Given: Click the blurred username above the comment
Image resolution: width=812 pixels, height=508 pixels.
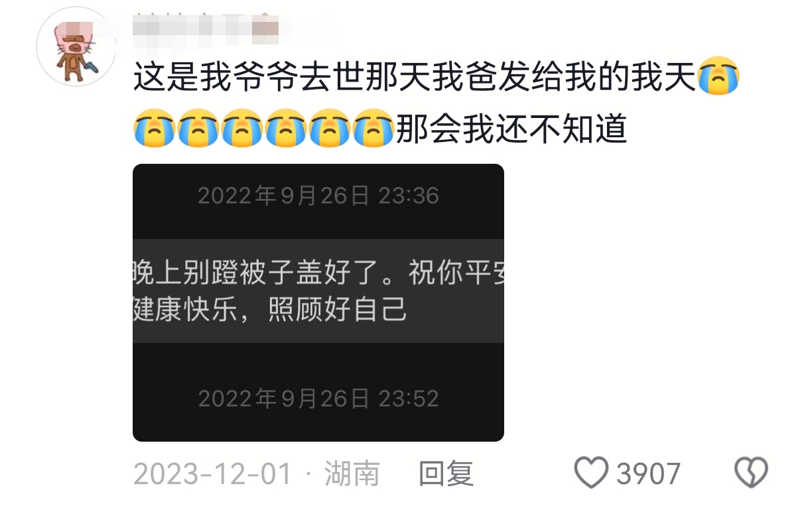Looking at the screenshot, I should pos(206,27).
